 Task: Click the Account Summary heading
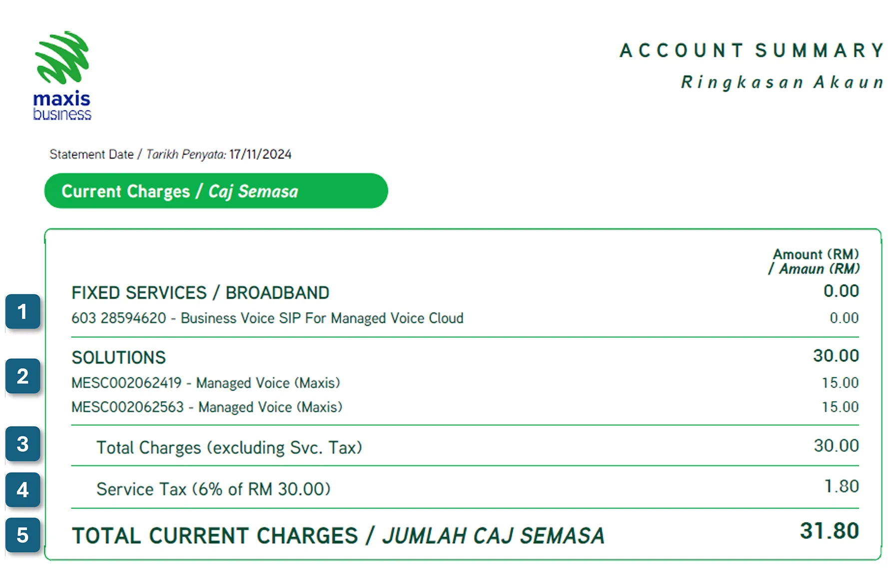pos(752,50)
